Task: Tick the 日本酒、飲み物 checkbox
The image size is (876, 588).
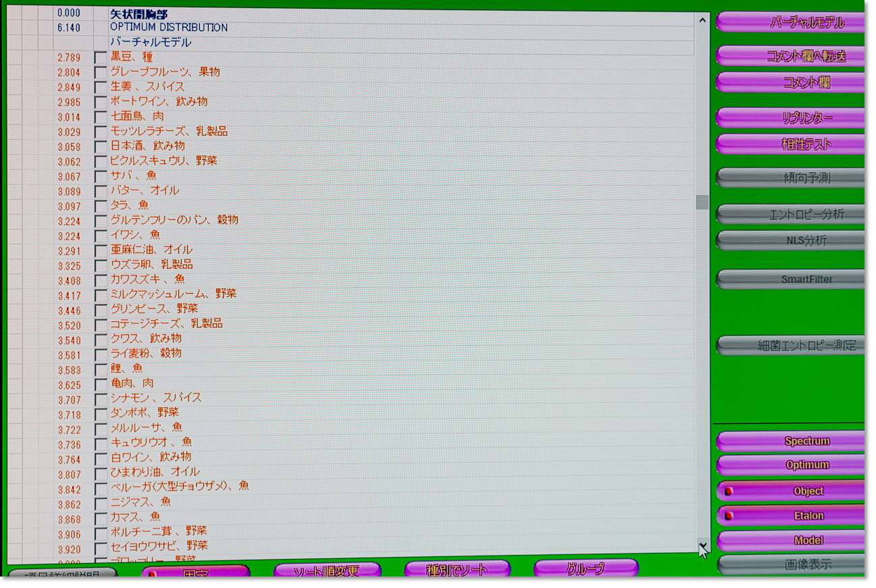Action: point(101,147)
